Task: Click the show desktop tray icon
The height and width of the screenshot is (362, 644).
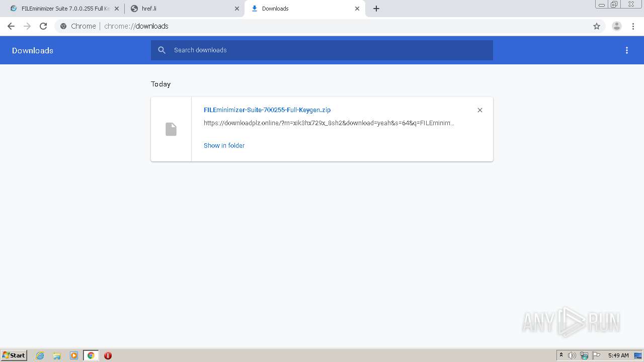Action: coord(638,355)
